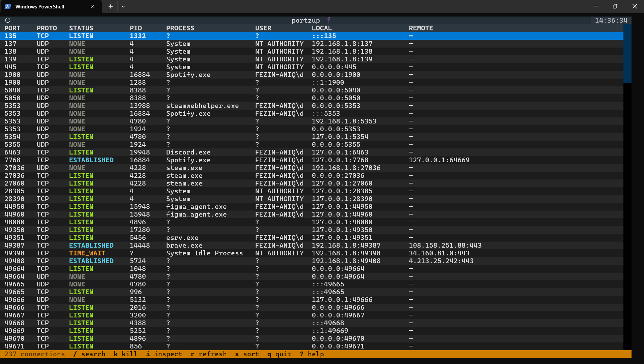
Task: Click Discord.exe process on port 6463
Action: 188,152
